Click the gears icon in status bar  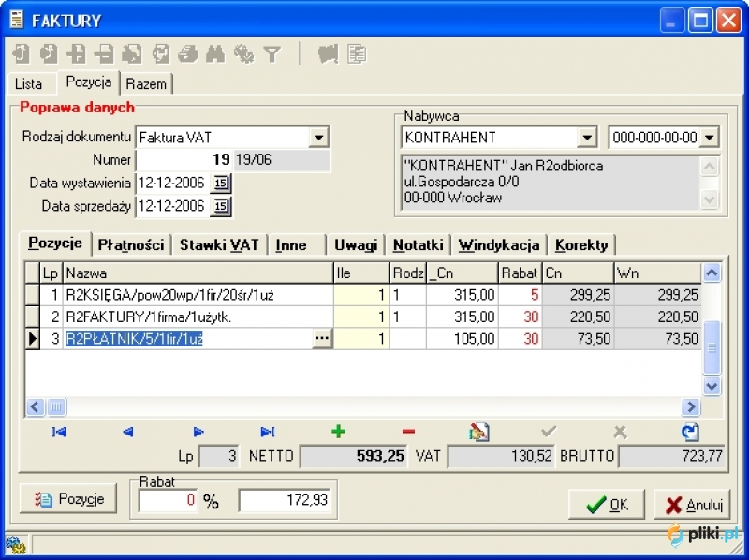pyautogui.click(x=15, y=545)
